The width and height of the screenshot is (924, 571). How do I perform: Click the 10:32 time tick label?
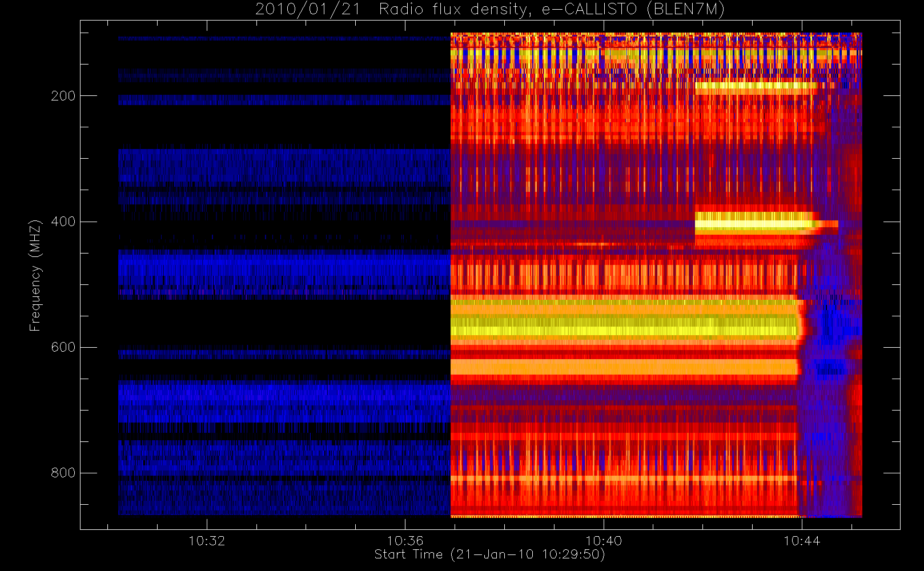pos(207,541)
